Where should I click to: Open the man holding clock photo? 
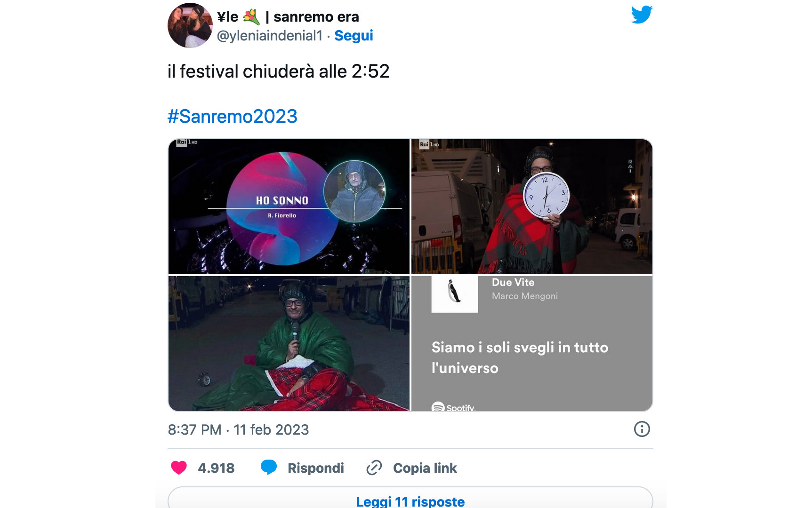[x=532, y=206]
